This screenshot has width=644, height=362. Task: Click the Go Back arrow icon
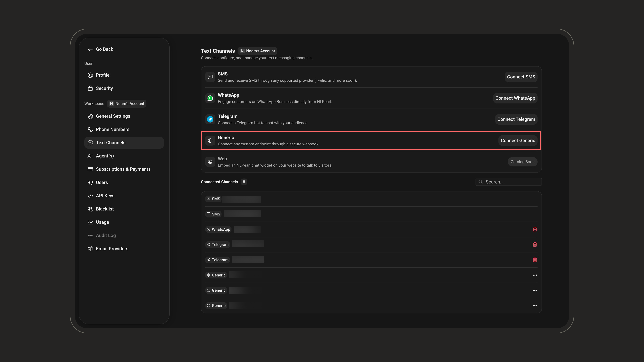(x=90, y=49)
